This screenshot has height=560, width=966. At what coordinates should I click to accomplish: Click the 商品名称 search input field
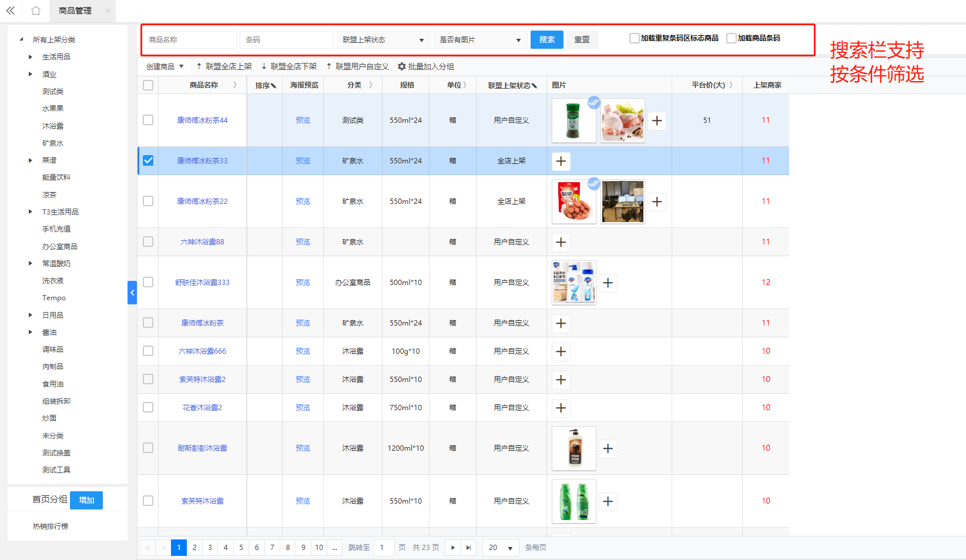pos(191,40)
